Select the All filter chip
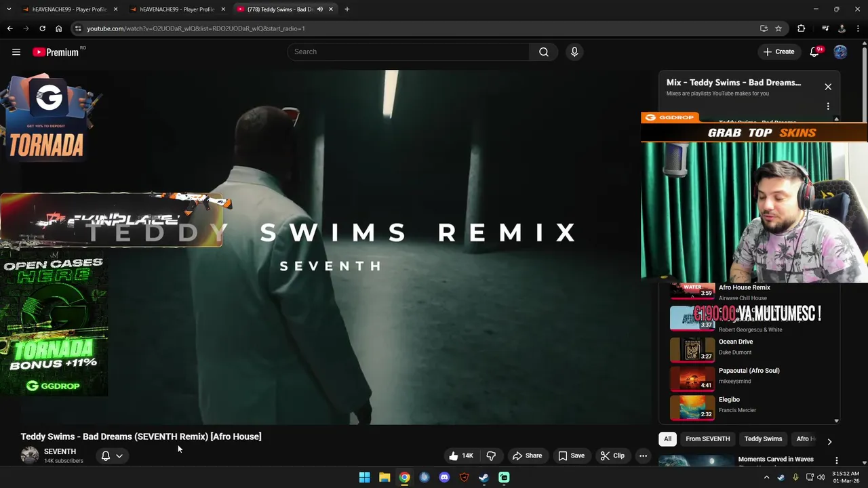The image size is (868, 488). tap(667, 439)
